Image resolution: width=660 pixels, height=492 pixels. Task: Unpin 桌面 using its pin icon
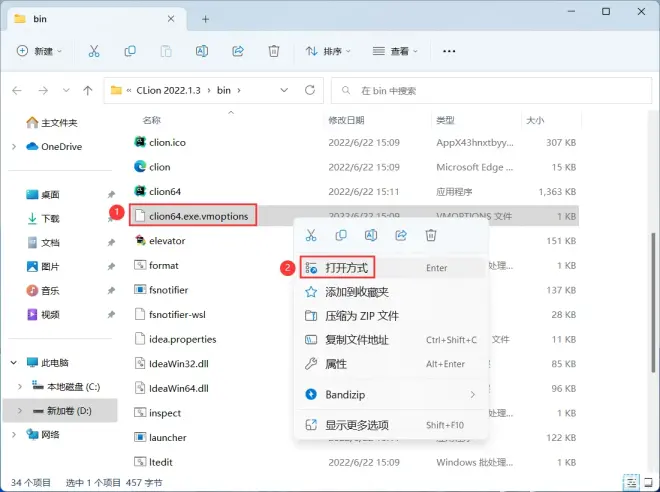111,194
